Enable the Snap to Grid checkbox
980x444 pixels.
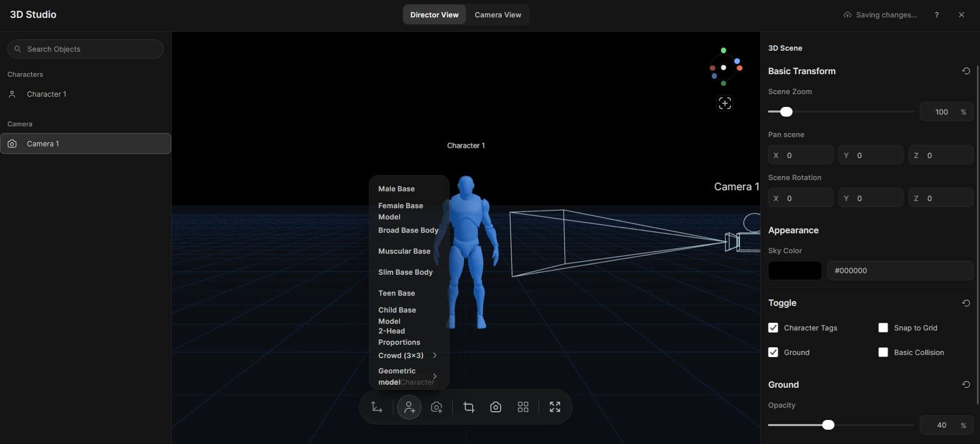883,328
